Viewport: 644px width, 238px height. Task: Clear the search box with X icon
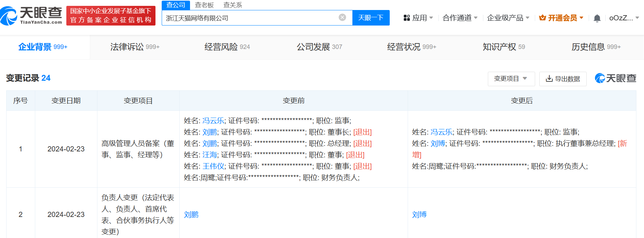pos(342,18)
